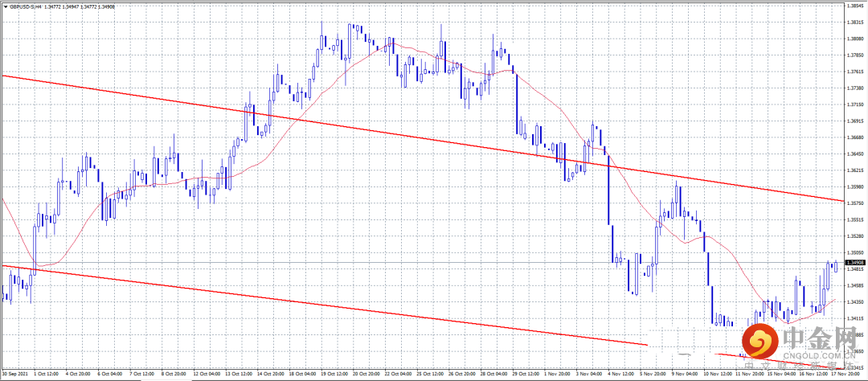The height and width of the screenshot is (381, 868).
Task: Click price level 1.36680 on price scale
Action: click(857, 137)
